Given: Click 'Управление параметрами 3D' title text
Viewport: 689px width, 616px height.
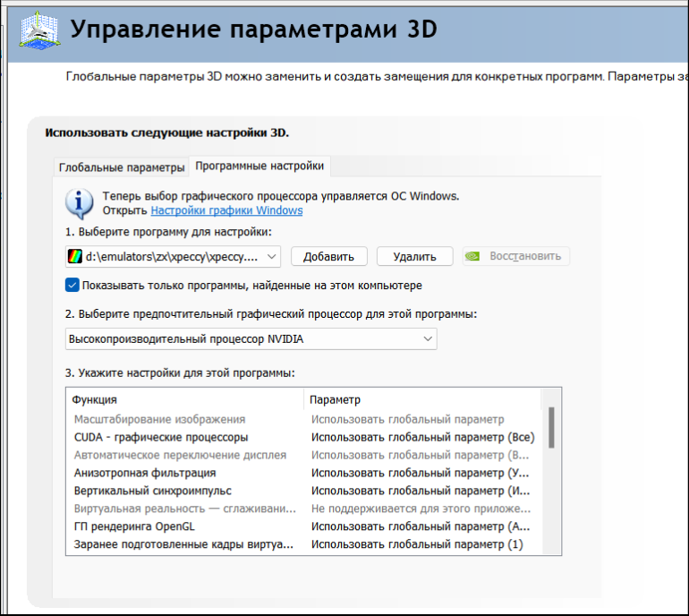Looking at the screenshot, I should point(253,30).
